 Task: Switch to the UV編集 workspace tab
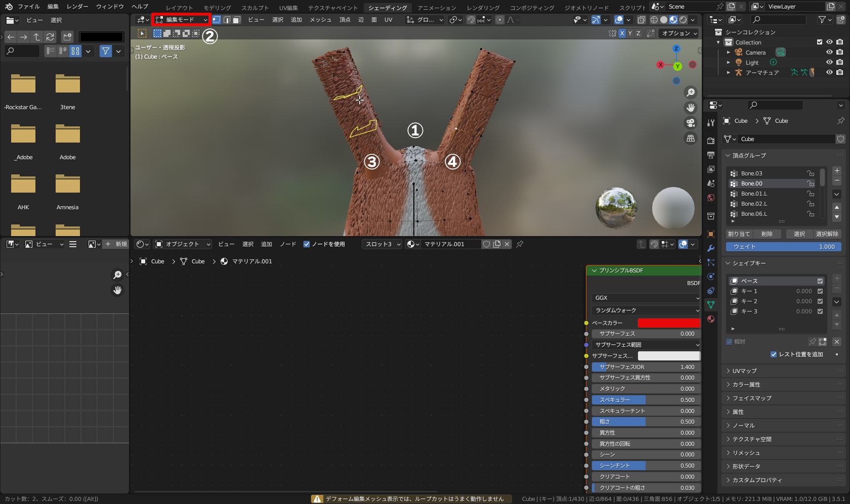(x=288, y=8)
